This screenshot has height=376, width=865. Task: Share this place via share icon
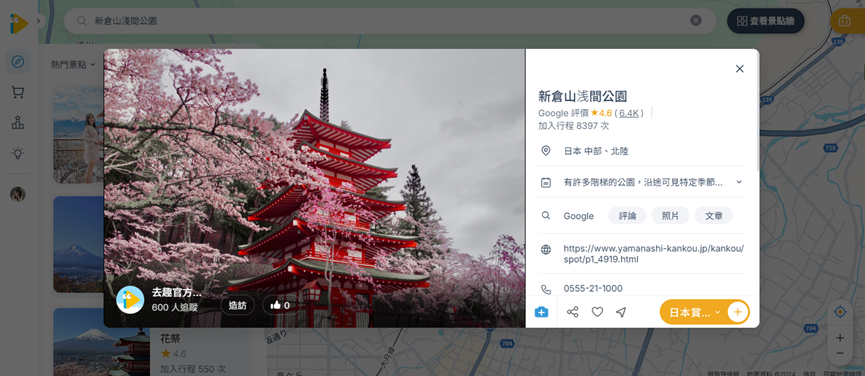573,312
